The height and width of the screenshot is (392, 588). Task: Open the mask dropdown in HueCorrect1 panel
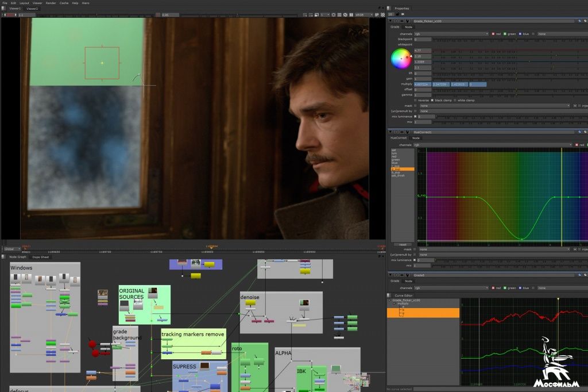(x=494, y=249)
